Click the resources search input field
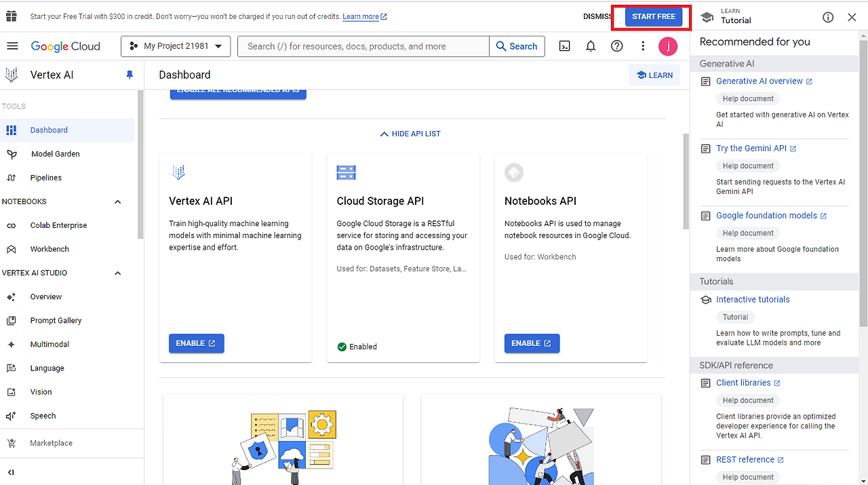The image size is (868, 485). [363, 46]
